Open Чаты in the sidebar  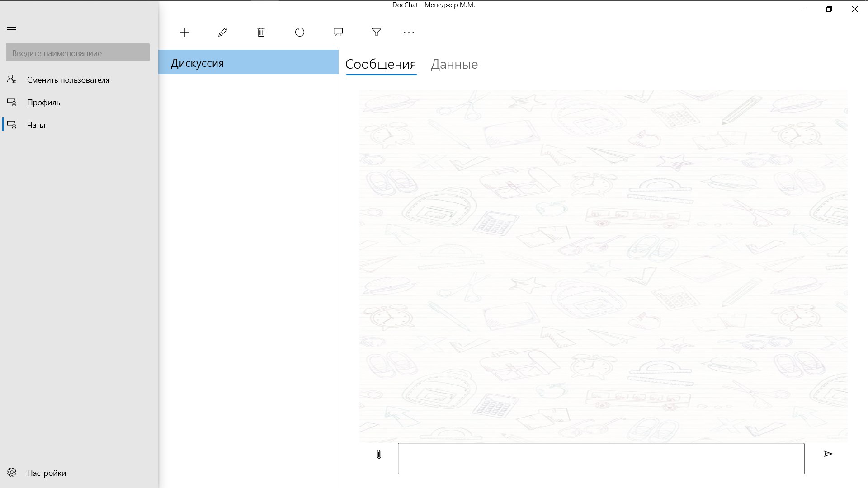[36, 125]
